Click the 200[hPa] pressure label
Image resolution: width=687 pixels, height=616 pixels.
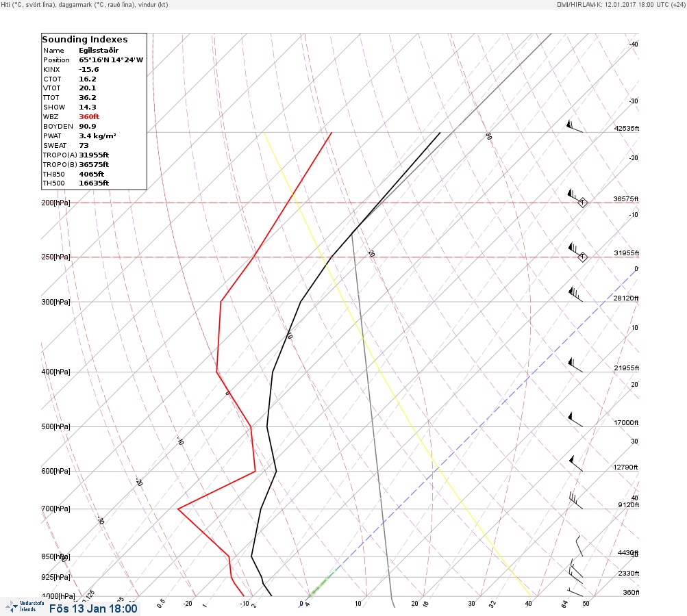pos(55,203)
